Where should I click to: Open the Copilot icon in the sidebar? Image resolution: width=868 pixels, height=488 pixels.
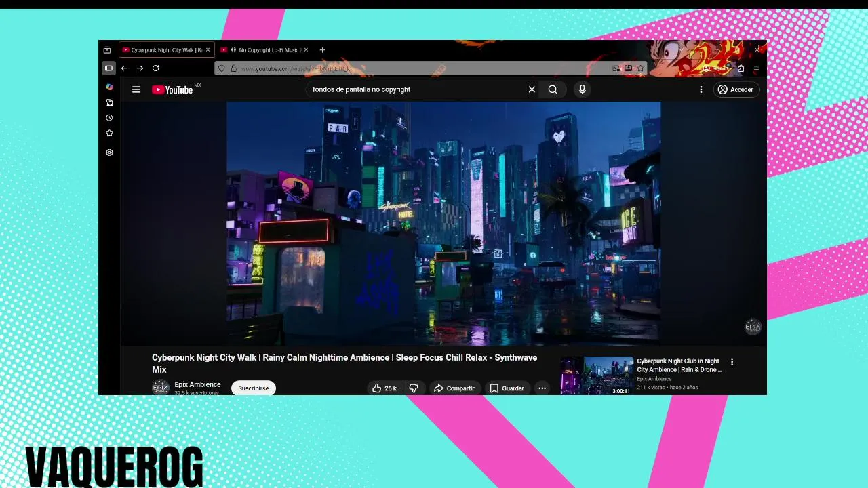coord(109,87)
